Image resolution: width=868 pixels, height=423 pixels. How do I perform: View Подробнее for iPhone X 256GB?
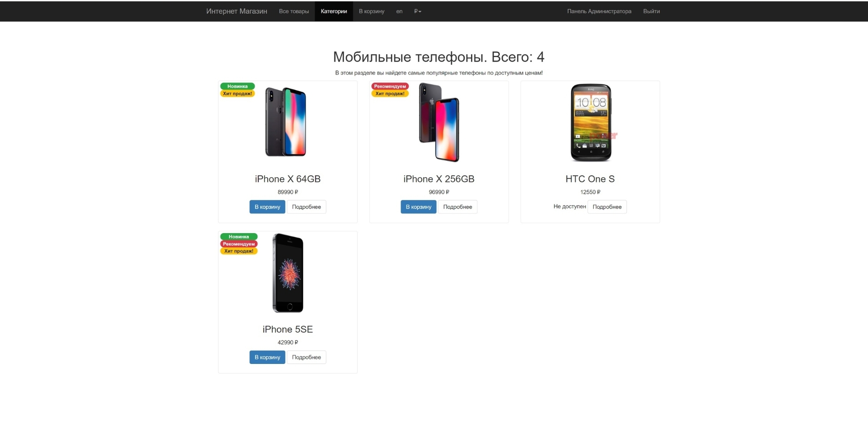tap(457, 207)
